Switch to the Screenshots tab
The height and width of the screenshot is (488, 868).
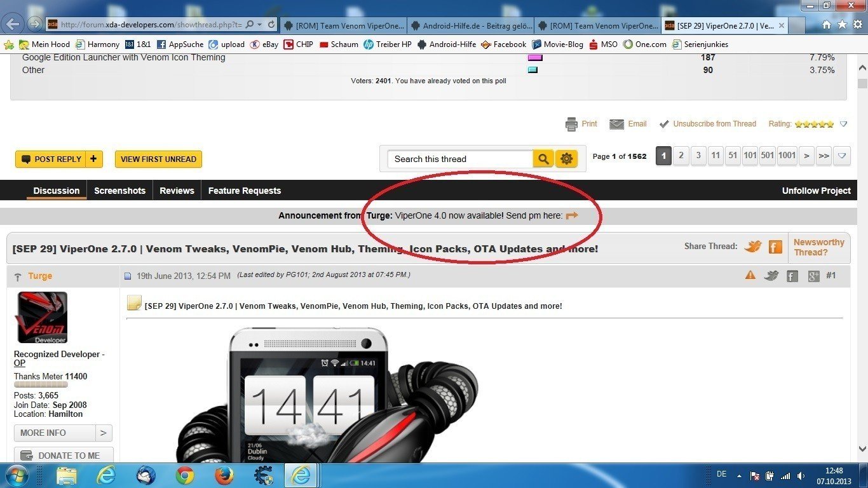(x=119, y=191)
